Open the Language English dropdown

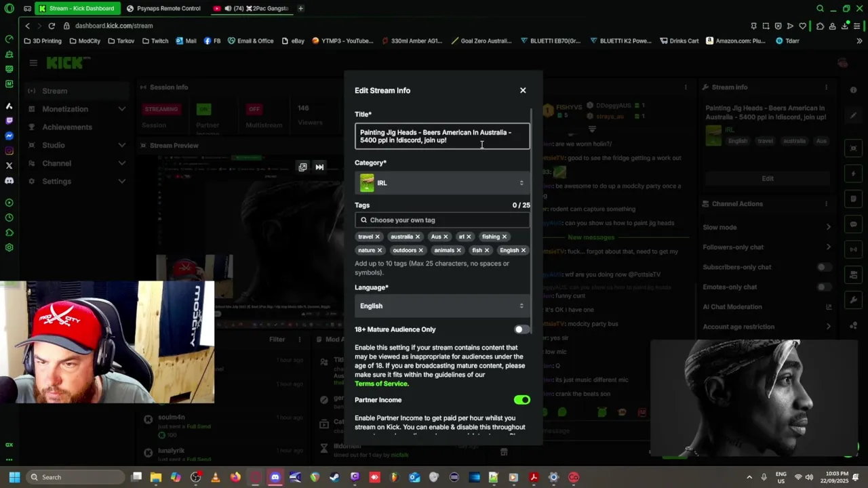442,306
